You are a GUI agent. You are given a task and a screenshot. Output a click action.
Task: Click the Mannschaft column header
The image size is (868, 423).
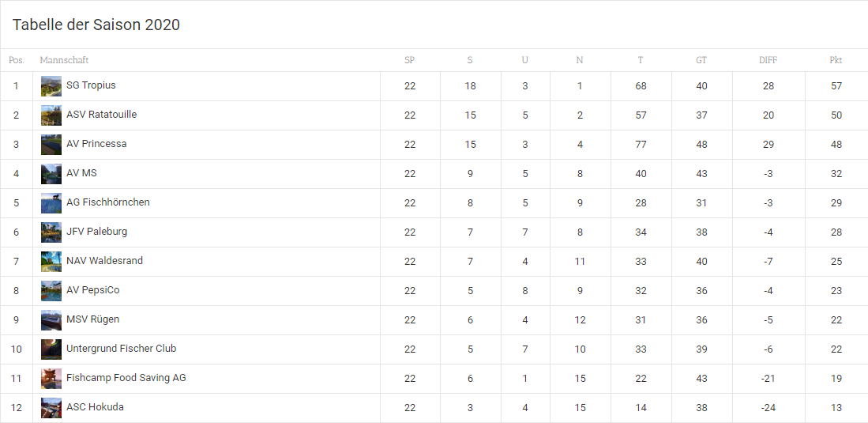pyautogui.click(x=64, y=60)
